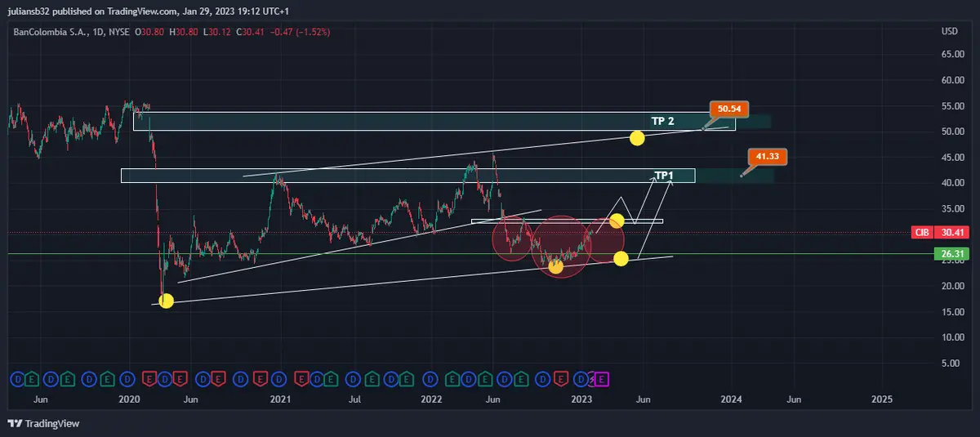Select the yellow circle at the 2020 low
The width and height of the screenshot is (980, 437).
pyautogui.click(x=166, y=301)
